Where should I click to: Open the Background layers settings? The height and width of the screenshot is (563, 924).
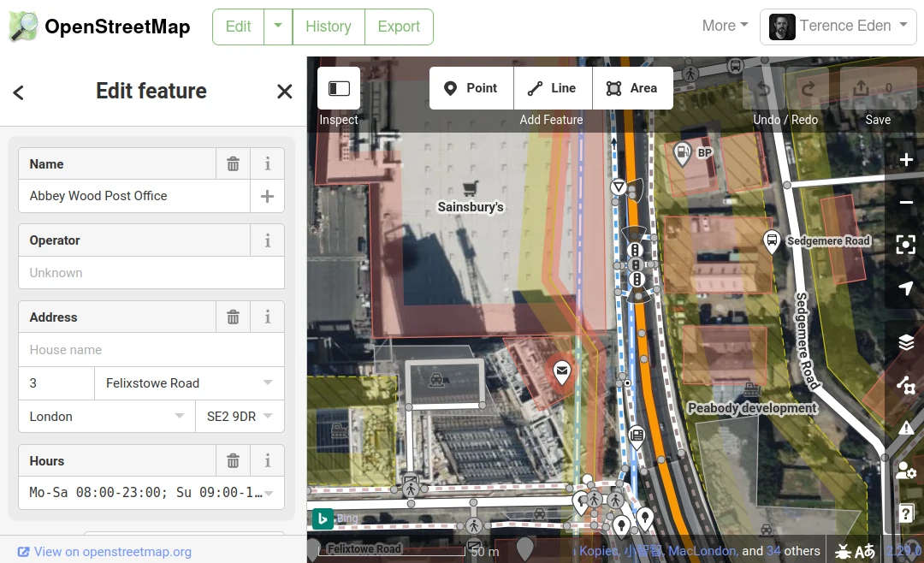[906, 342]
